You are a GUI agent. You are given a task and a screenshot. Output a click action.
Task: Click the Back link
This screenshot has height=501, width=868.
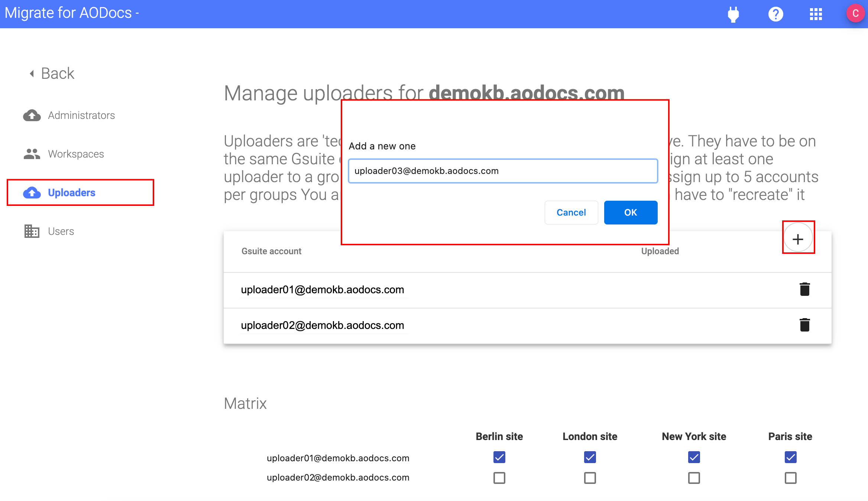coord(58,74)
